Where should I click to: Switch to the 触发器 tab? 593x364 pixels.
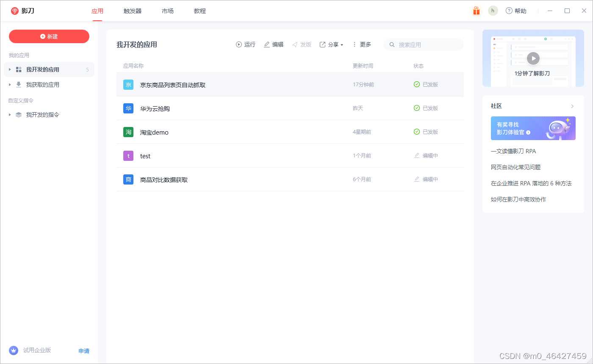tap(133, 11)
